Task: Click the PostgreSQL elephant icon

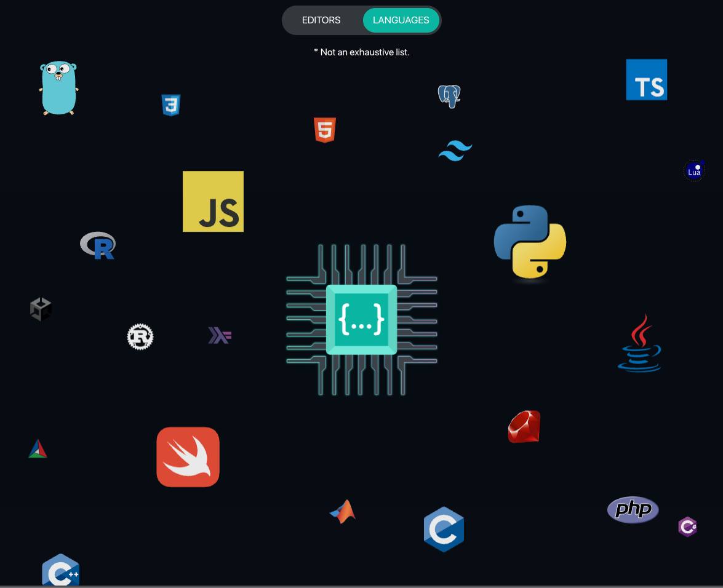Action: coord(449,97)
